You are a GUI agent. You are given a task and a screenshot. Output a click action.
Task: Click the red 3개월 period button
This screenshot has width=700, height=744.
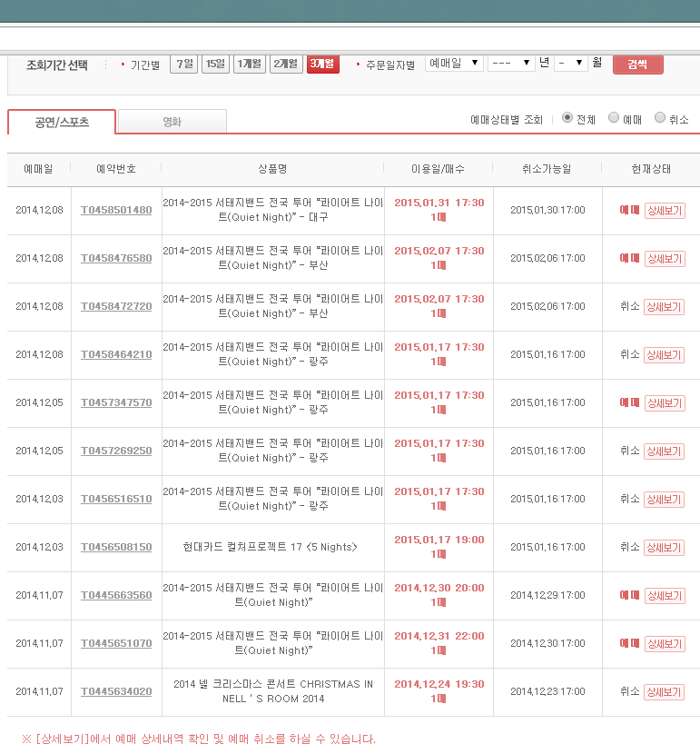pos(322,64)
